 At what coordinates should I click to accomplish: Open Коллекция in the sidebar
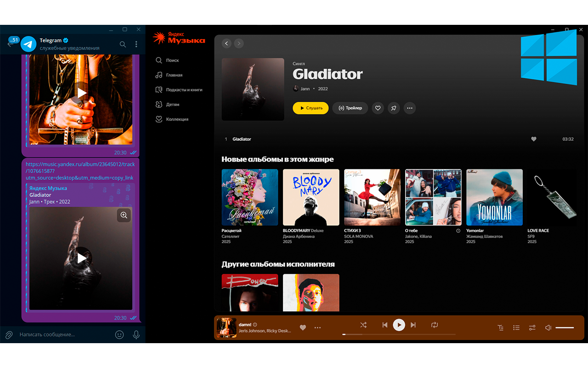[x=172, y=119]
